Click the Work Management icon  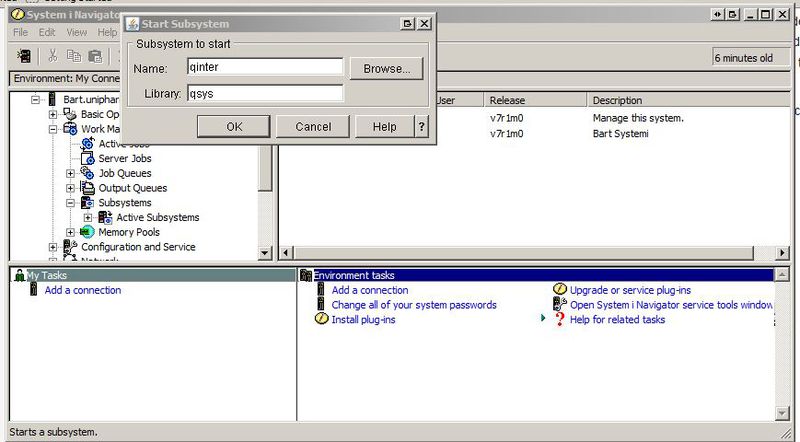pyautogui.click(x=70, y=129)
